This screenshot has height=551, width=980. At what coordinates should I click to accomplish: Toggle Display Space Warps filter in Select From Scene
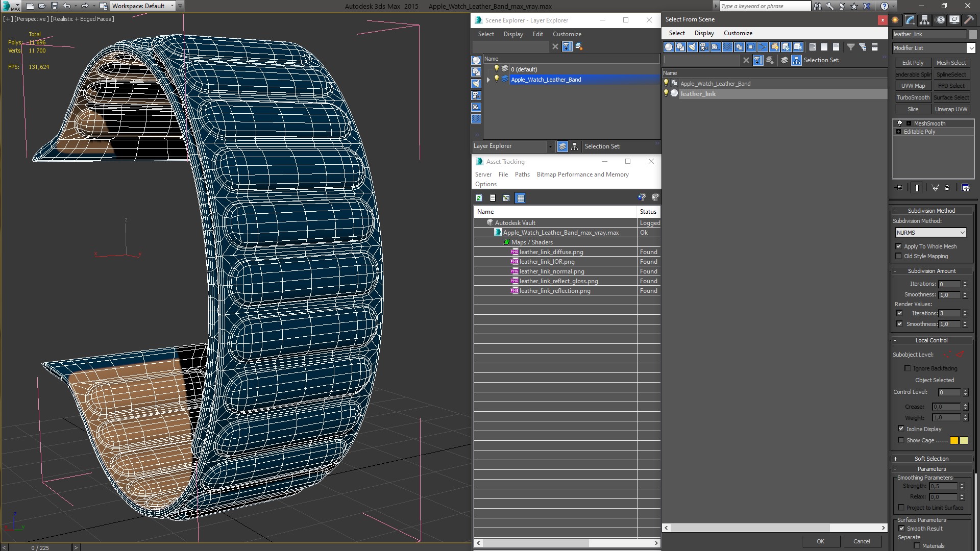point(727,47)
